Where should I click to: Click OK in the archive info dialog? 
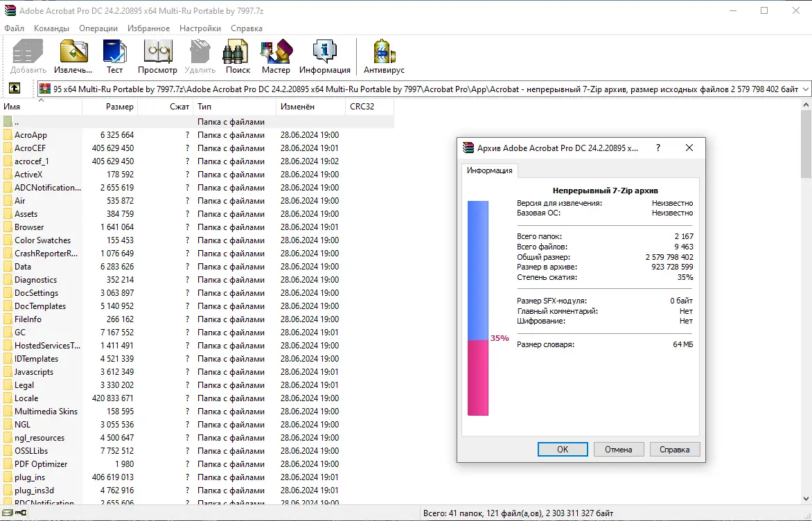563,450
